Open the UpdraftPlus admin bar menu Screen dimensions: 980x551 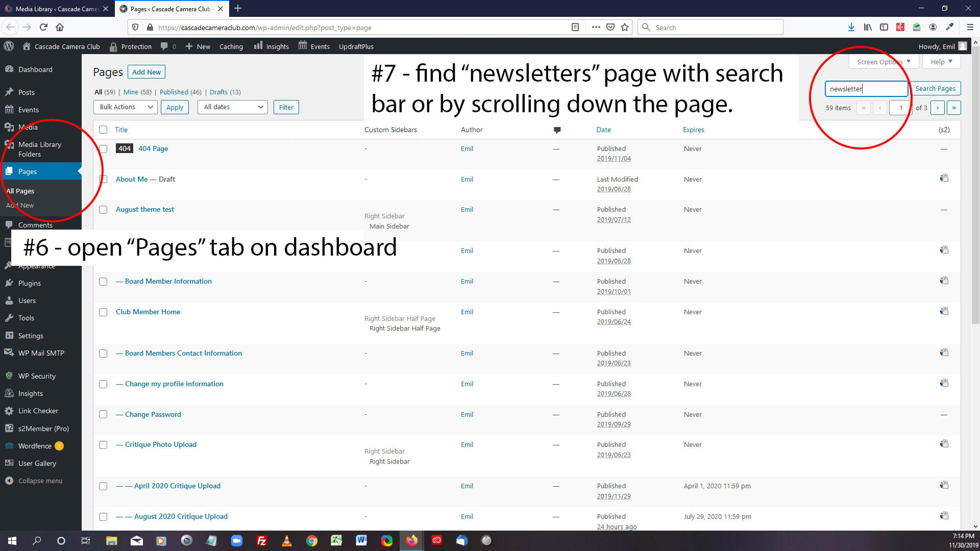tap(356, 46)
